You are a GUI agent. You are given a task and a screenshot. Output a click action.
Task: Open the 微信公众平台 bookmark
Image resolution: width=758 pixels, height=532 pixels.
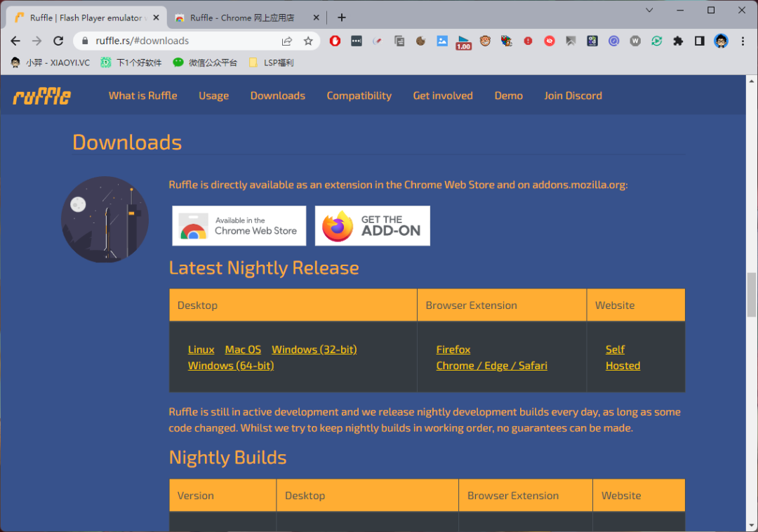coord(206,62)
